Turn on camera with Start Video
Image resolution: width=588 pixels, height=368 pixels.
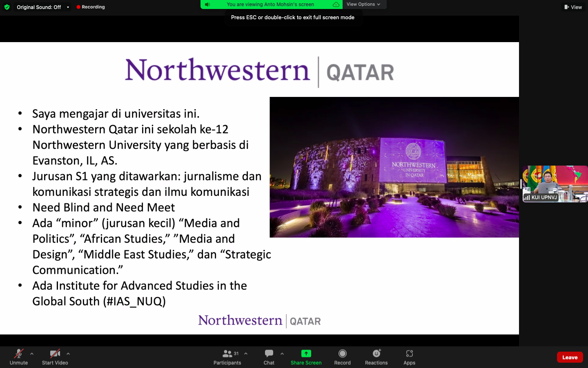pos(55,354)
